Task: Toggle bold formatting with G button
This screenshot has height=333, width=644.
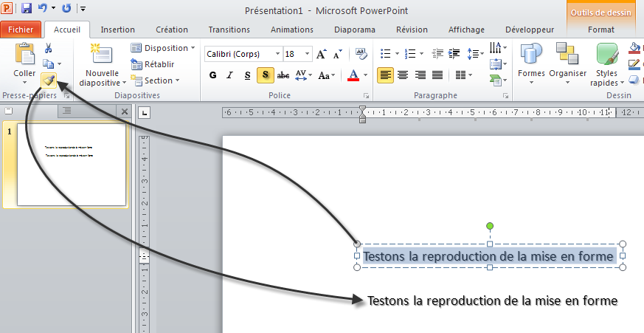Action: point(213,75)
